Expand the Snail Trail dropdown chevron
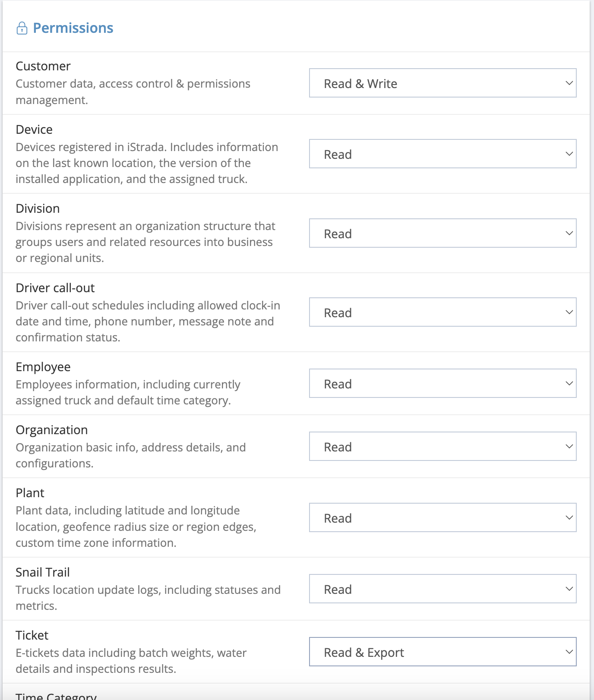The height and width of the screenshot is (700, 594). pos(569,589)
